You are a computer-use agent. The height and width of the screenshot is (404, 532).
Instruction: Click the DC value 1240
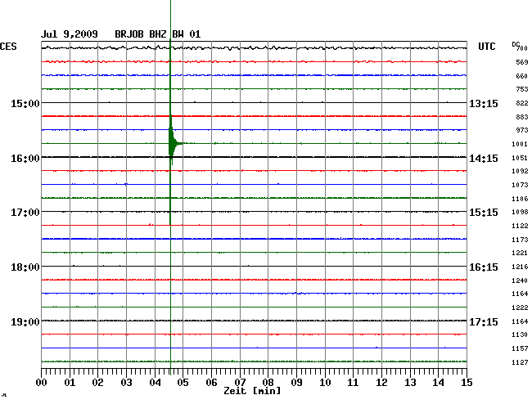(x=520, y=281)
